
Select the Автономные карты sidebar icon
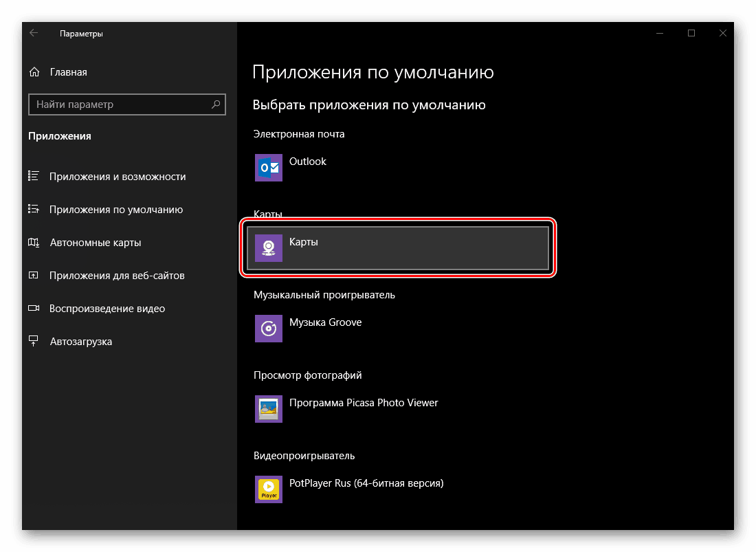[34, 242]
